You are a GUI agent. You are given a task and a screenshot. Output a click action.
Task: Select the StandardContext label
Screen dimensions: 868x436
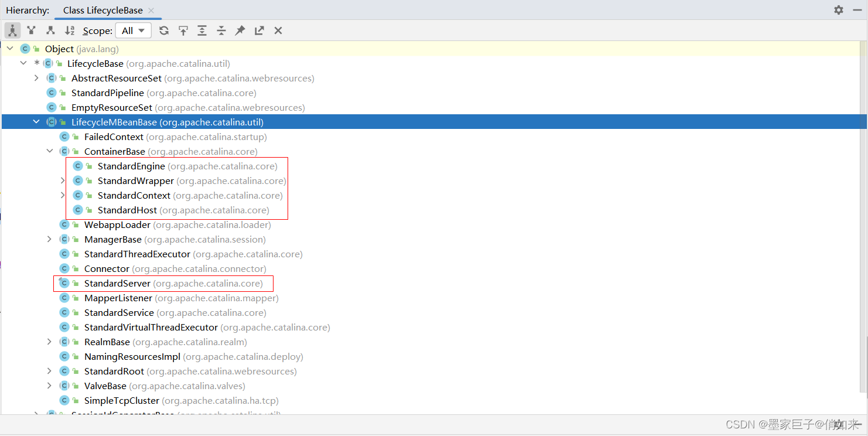pyautogui.click(x=134, y=195)
